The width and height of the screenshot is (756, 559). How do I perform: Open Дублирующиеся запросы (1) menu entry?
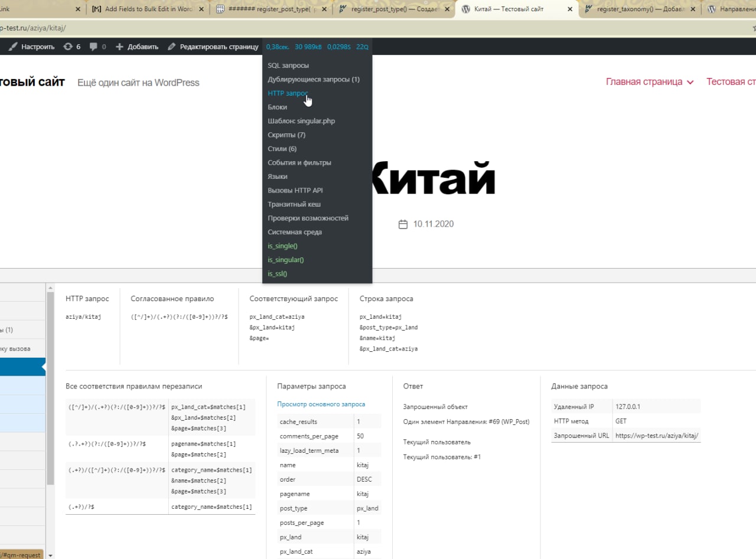(x=313, y=79)
